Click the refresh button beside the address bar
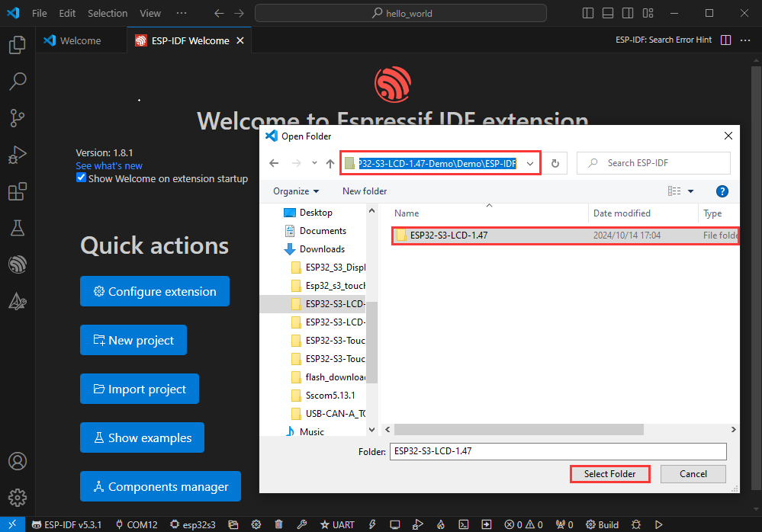This screenshot has width=762, height=532. (x=555, y=163)
